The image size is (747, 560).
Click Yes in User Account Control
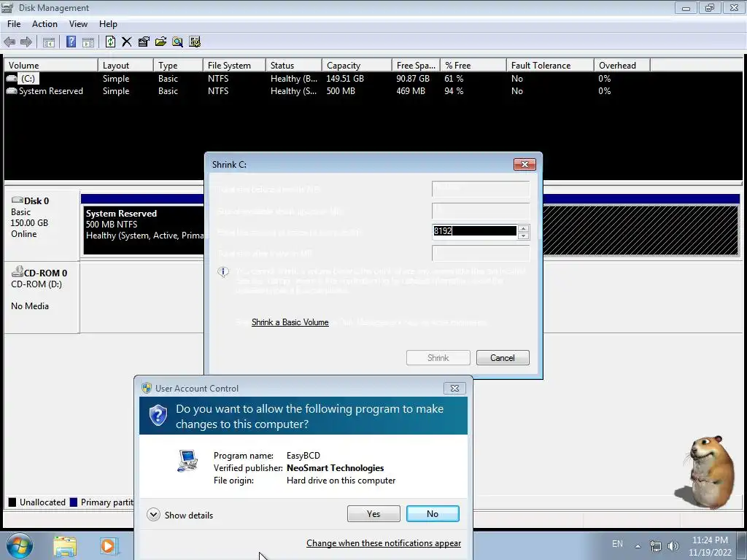(x=373, y=514)
